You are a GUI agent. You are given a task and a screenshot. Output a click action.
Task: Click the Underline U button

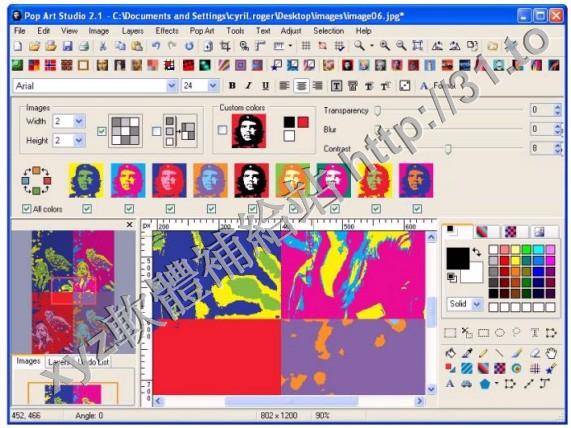265,86
